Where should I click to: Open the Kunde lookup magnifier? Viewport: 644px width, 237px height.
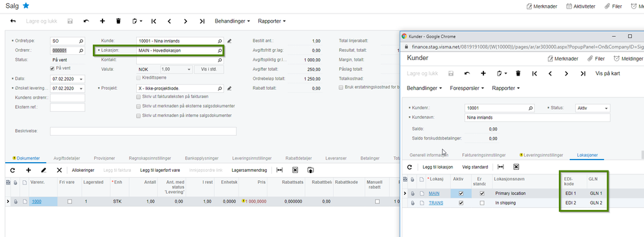point(220,41)
